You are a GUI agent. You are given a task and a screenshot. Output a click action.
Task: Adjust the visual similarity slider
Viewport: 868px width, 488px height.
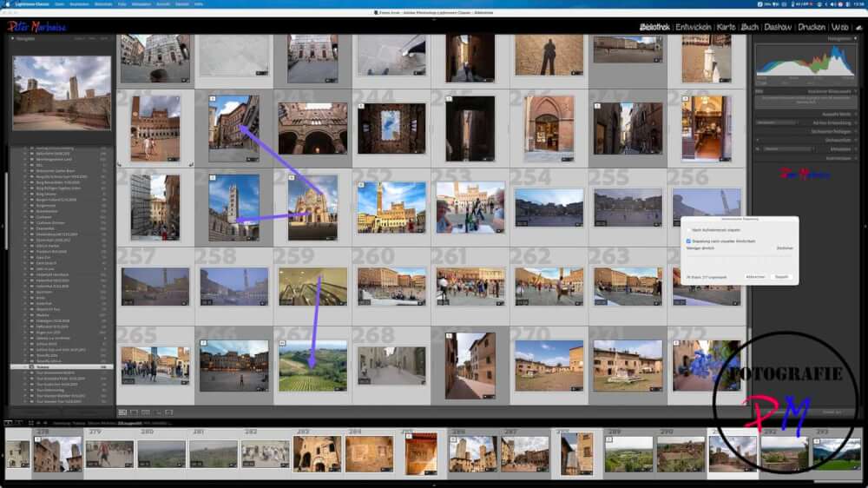click(738, 258)
